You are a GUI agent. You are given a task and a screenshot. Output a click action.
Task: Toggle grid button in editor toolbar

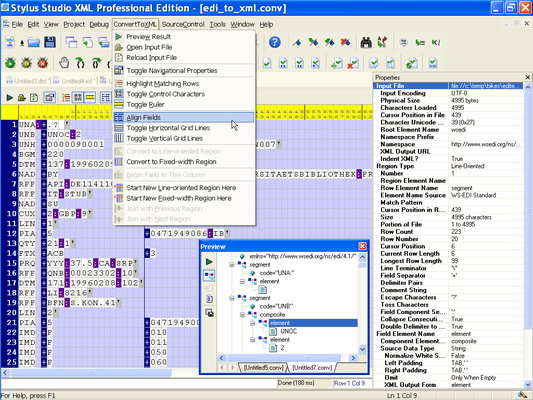coord(106,98)
